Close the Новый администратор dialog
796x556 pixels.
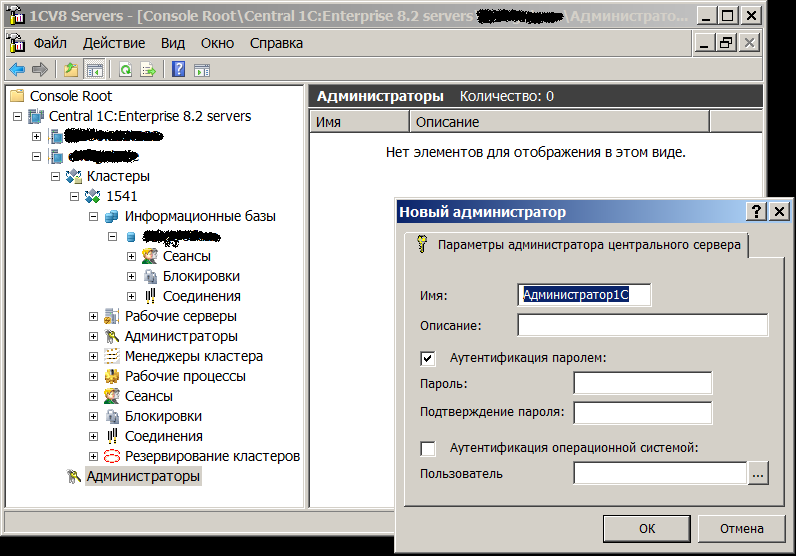click(779, 211)
